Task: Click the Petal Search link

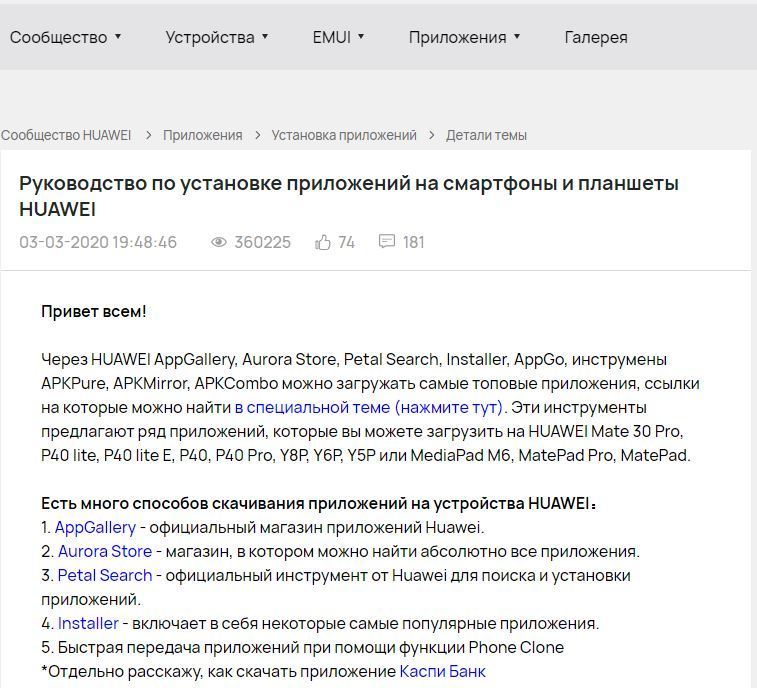Action: [x=105, y=575]
